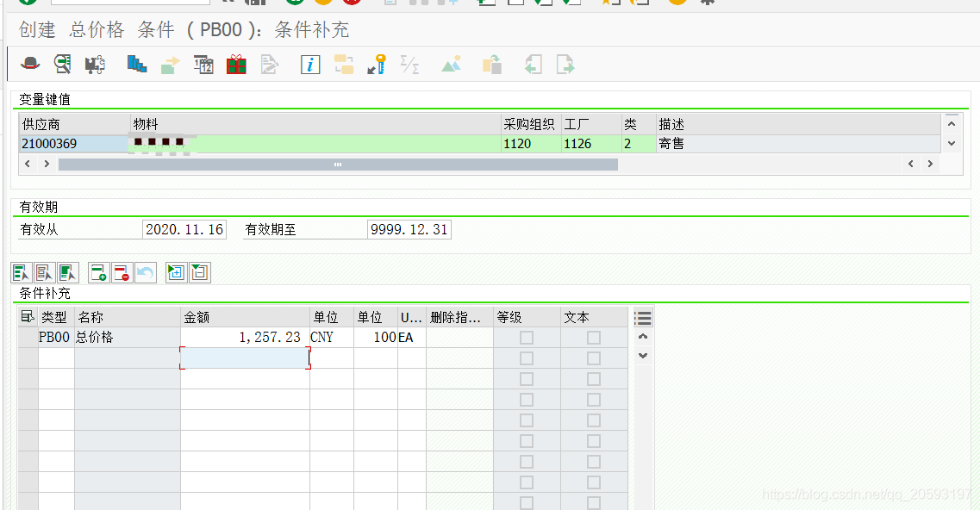Open details with the magnifier icon

(x=63, y=64)
